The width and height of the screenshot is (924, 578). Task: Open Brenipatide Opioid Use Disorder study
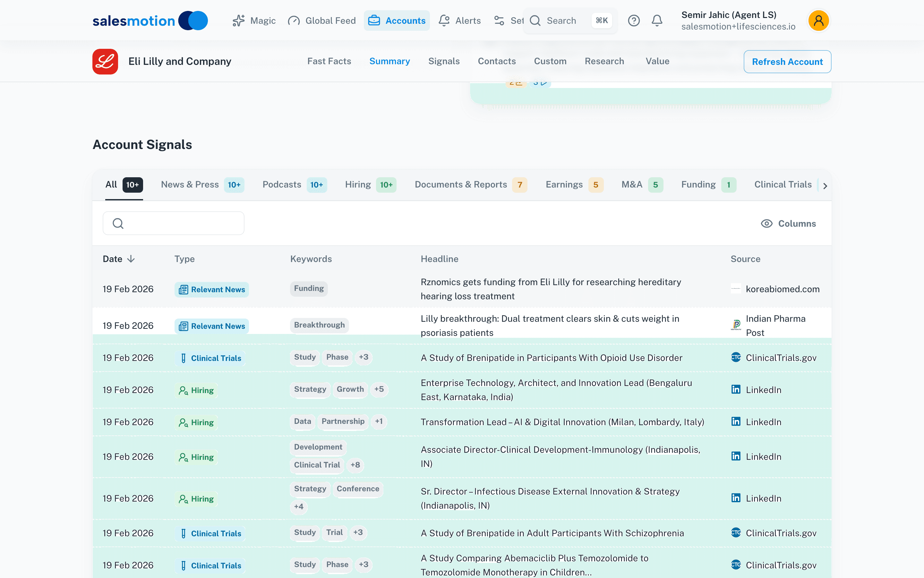pyautogui.click(x=551, y=358)
